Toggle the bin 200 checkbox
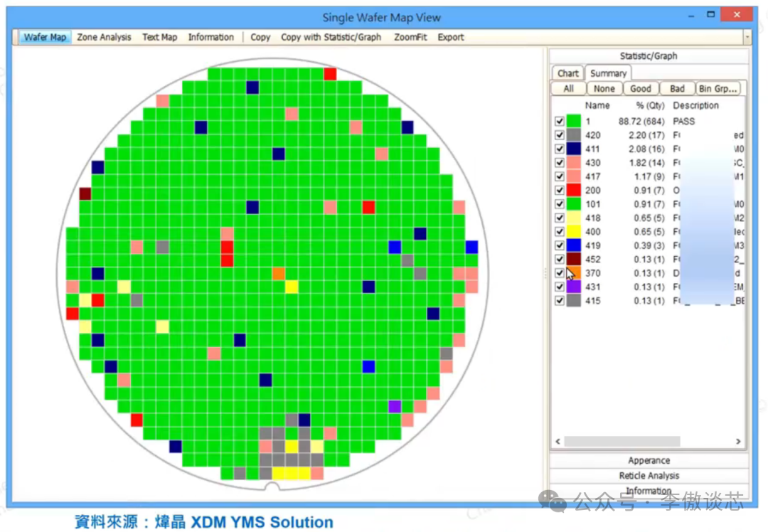 coord(560,190)
